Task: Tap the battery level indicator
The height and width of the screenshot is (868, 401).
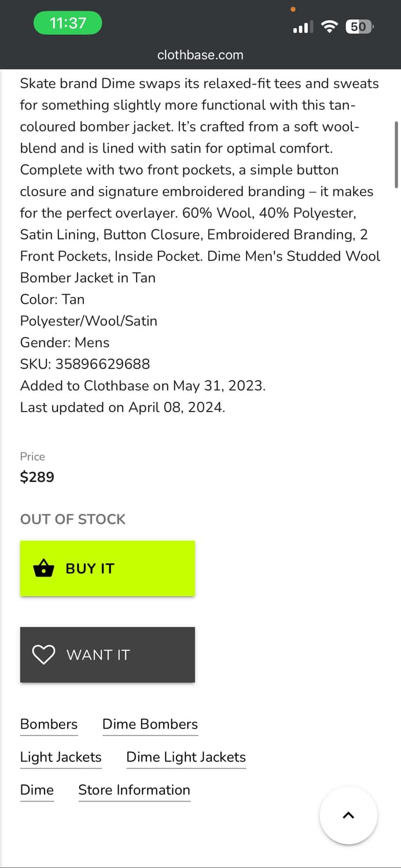Action: tap(359, 27)
